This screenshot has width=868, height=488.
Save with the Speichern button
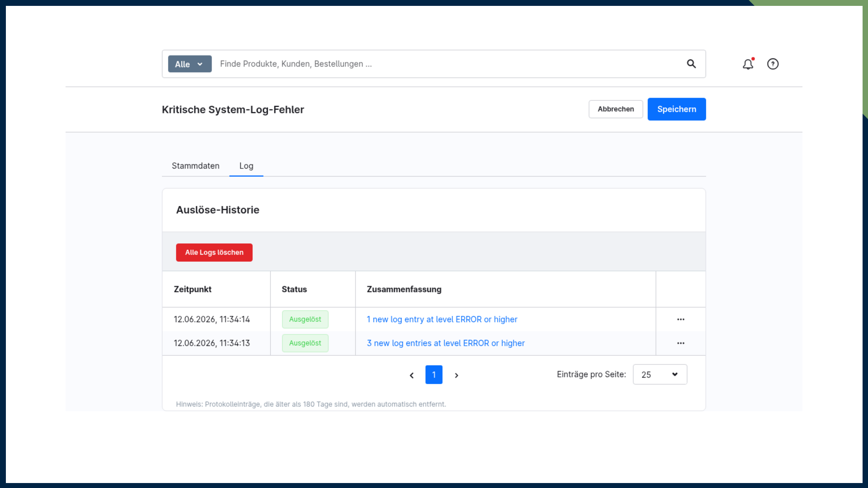point(677,109)
